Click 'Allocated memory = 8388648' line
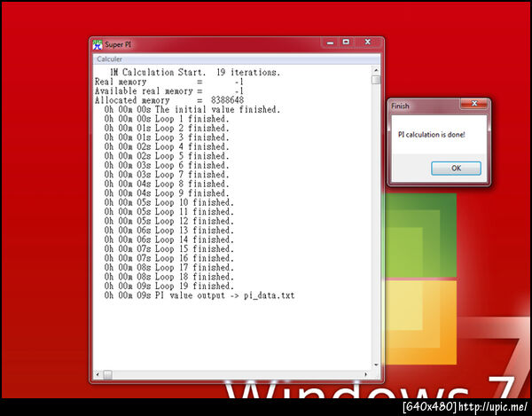Image resolution: width=532 pixels, height=416 pixels. point(169,100)
